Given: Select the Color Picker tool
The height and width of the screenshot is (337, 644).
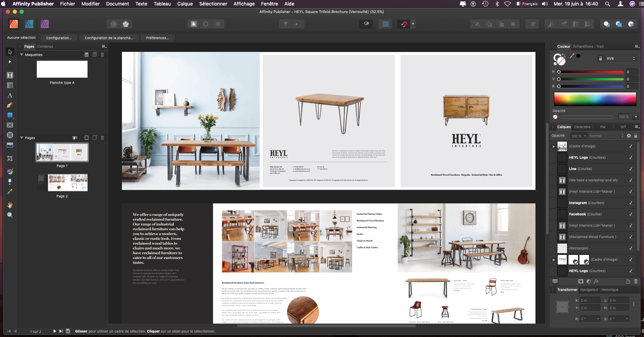Looking at the screenshot, I should (x=10, y=191).
